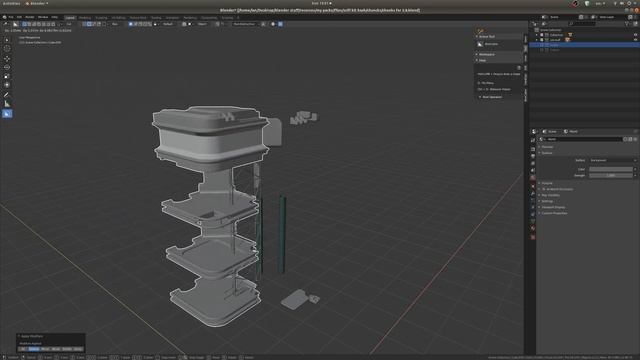The width and height of the screenshot is (640, 360).
Task: Toggle the Ambient Occlusion checkbox
Action: [x=544, y=189]
